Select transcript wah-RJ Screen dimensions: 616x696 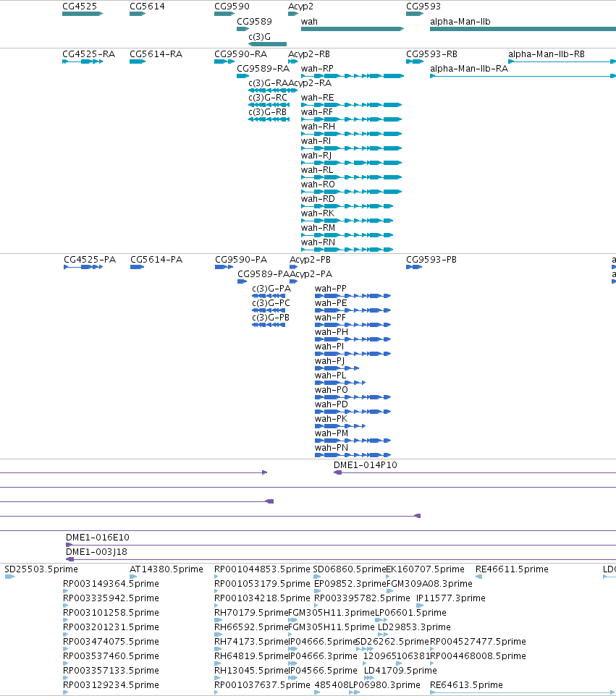pos(351,163)
